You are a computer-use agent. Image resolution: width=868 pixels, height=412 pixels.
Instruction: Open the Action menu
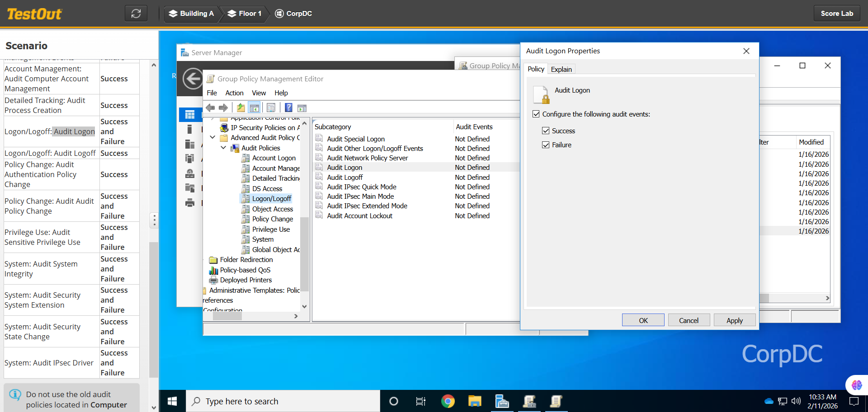(234, 93)
